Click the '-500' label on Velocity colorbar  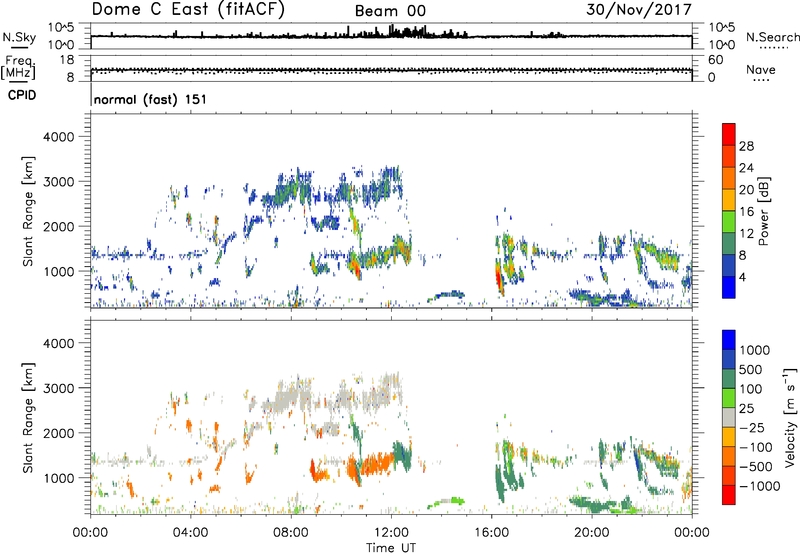756,467
